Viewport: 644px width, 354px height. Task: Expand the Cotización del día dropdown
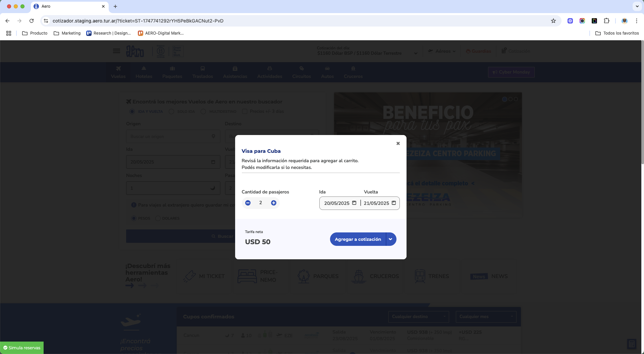pos(416,53)
